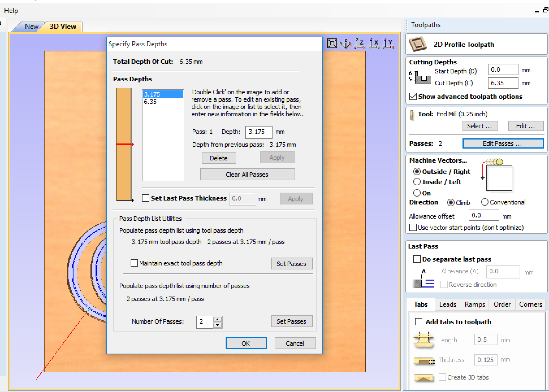View along the X axis
Screen dimensions: 549x392
[374, 43]
